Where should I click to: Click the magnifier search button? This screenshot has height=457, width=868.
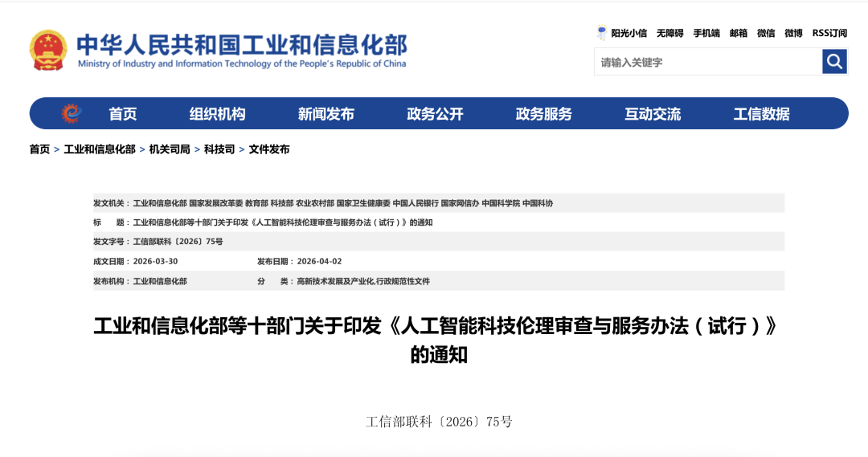pos(834,61)
